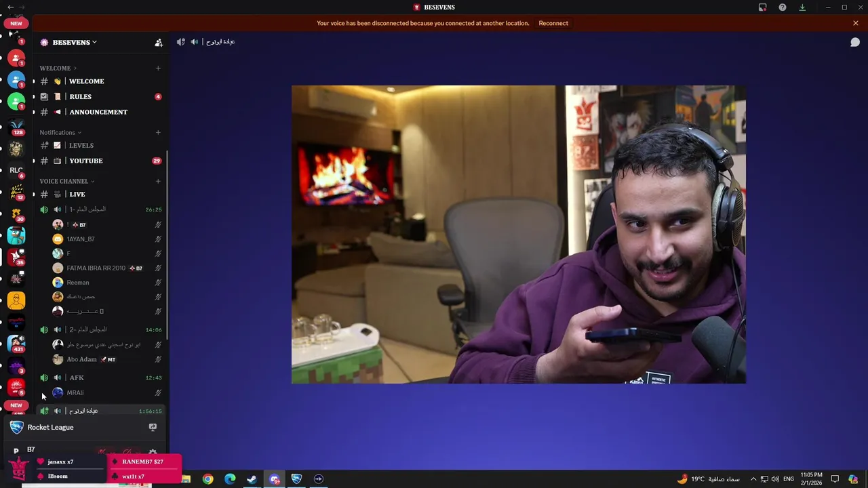Collapse the WELCOME category
This screenshot has width=868, height=488.
tap(58, 68)
